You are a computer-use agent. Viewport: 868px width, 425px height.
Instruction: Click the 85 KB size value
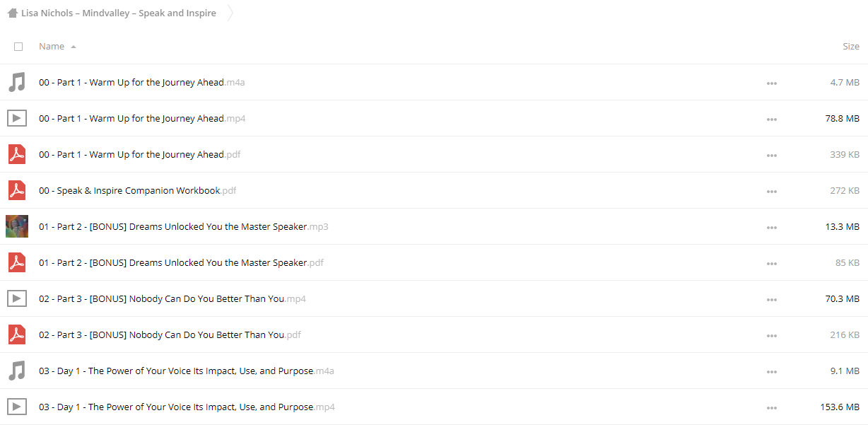click(848, 263)
